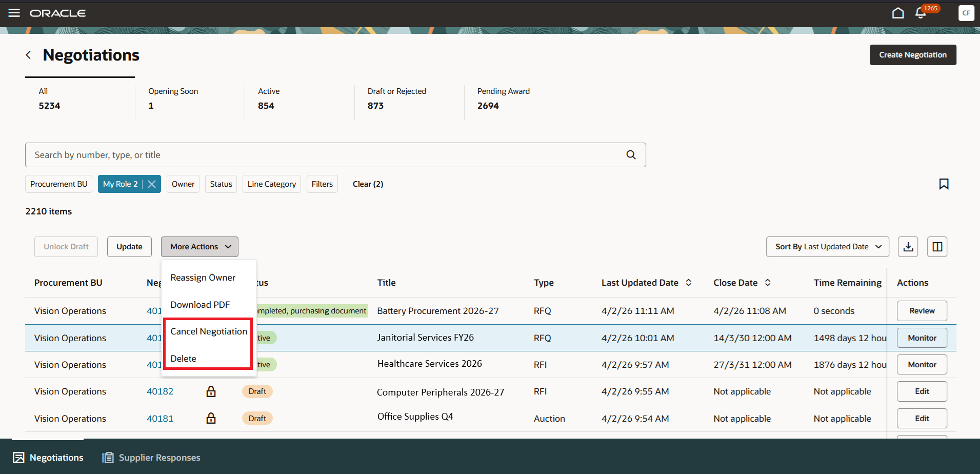Click the download export icon above the table

coord(908,247)
